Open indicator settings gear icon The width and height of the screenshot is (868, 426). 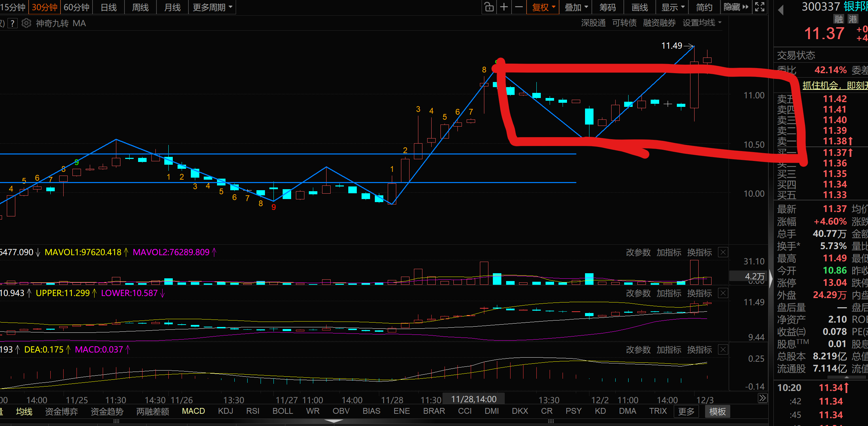pos(26,23)
